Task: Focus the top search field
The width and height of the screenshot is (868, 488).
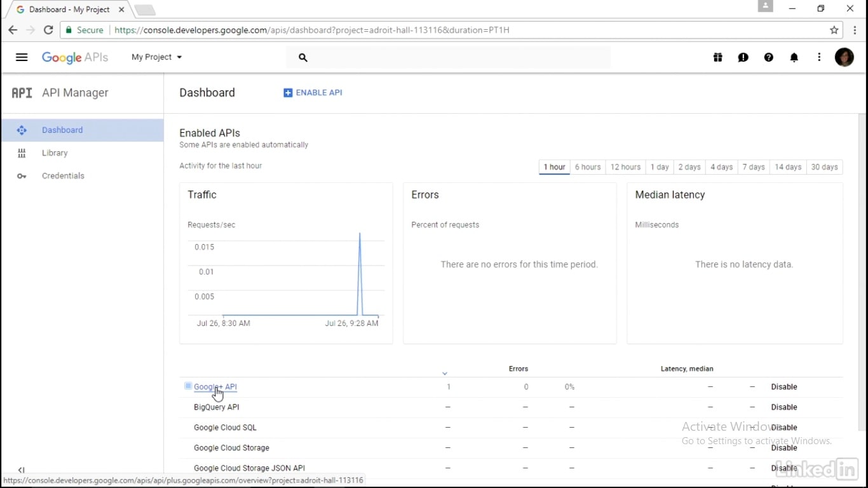Action: coord(449,57)
